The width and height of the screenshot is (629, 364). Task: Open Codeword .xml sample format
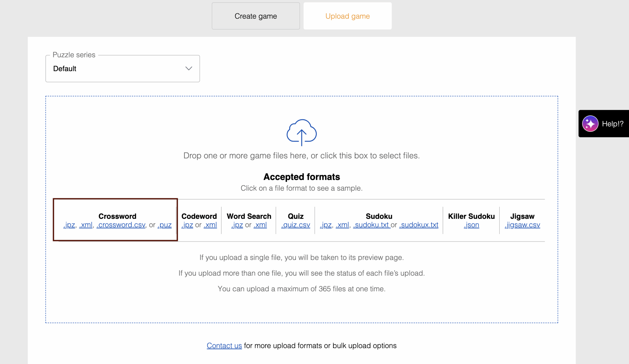(210, 225)
